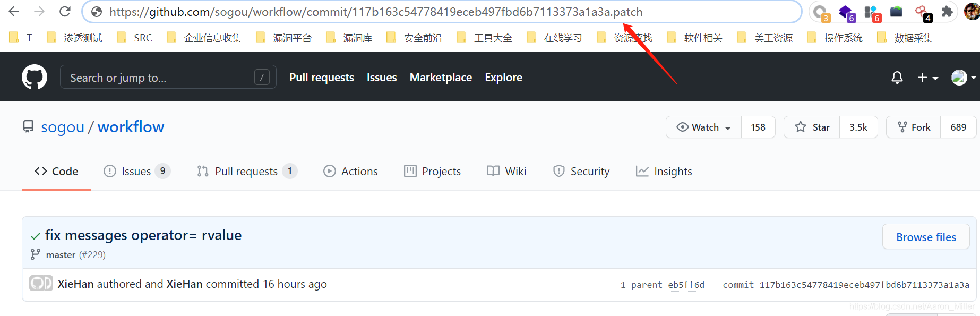Open the 企业信息收集 bookmark folder
Screen dimensions: 980x316
click(x=204, y=38)
